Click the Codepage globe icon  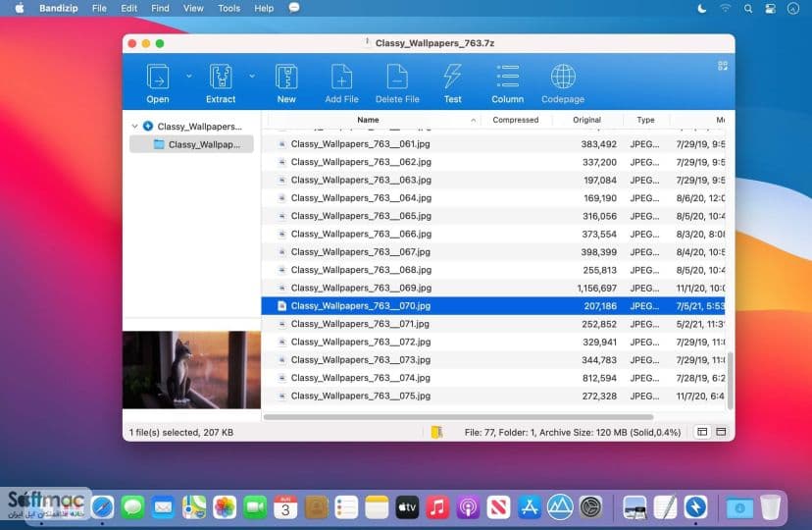coord(563,77)
